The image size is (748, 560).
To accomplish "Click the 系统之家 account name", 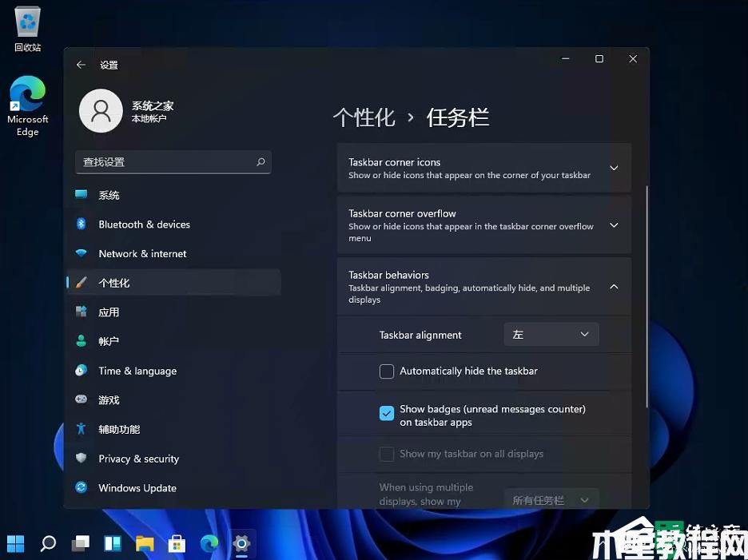I will pos(153,105).
